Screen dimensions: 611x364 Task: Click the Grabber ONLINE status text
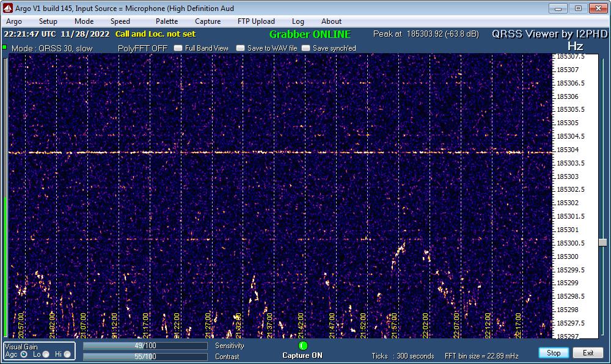(x=310, y=34)
